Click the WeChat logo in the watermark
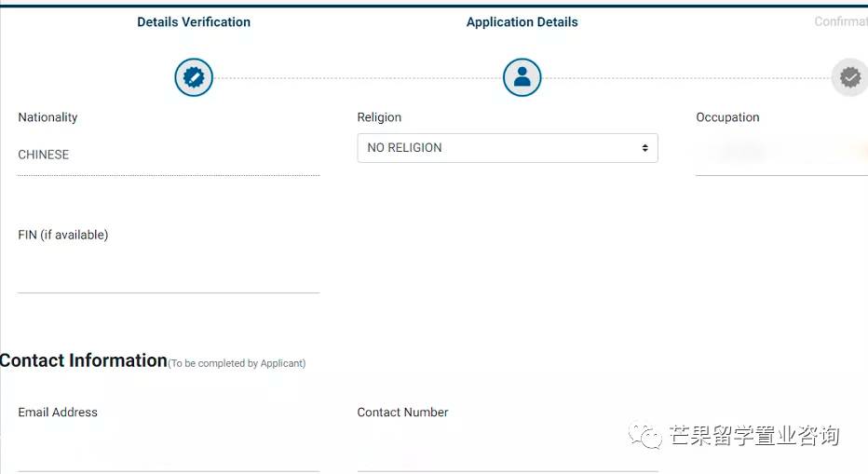Viewport: 868px width, 474px height. click(645, 436)
